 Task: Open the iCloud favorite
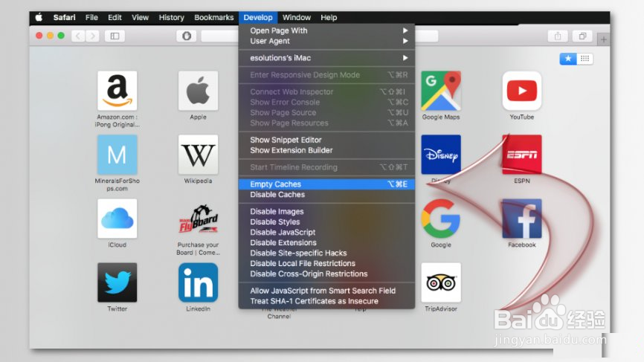click(117, 219)
